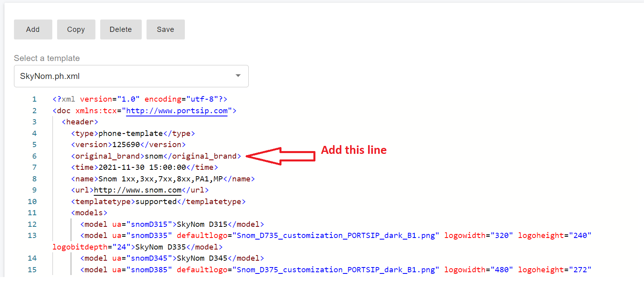Viewport: 644px width, 287px height.
Task: Click the phone-template type text
Action: click(131, 134)
